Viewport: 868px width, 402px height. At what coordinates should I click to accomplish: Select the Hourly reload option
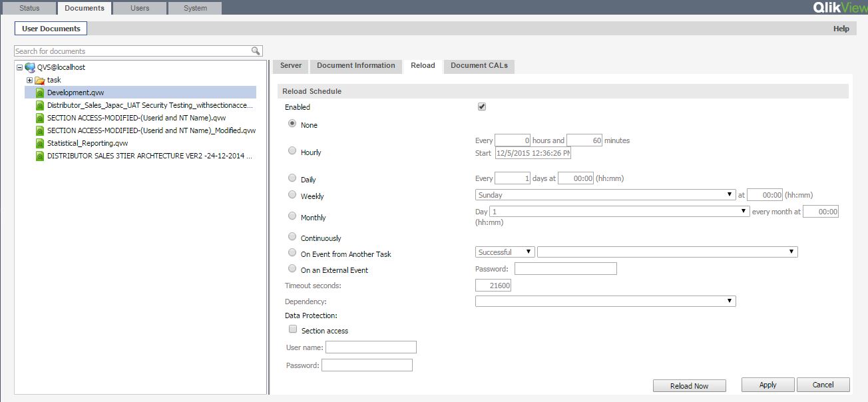click(292, 151)
